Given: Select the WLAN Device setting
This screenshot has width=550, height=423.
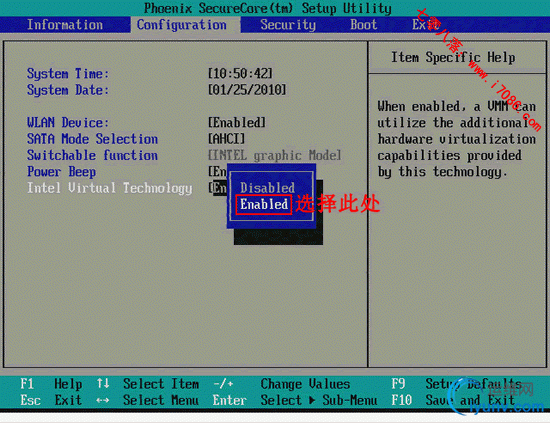Looking at the screenshot, I should [x=68, y=123].
